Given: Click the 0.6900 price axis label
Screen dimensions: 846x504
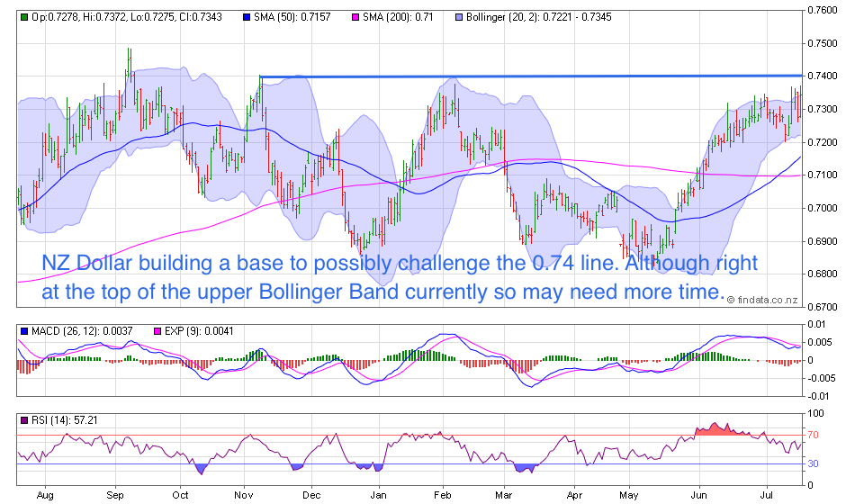Looking at the screenshot, I should pyautogui.click(x=823, y=242).
